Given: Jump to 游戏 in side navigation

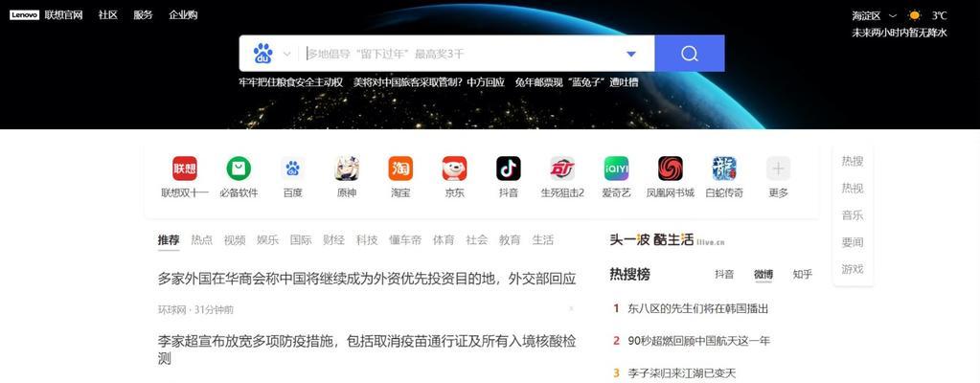Looking at the screenshot, I should point(853,269).
